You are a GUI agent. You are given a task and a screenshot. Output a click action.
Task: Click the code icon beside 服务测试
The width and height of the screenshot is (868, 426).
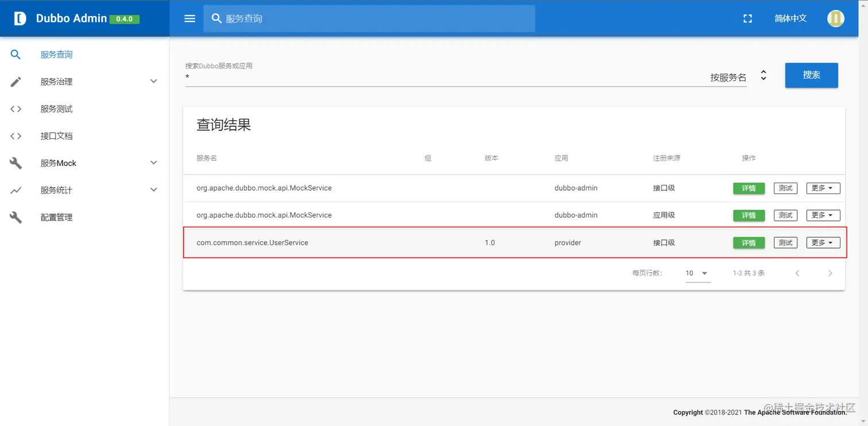(x=16, y=109)
